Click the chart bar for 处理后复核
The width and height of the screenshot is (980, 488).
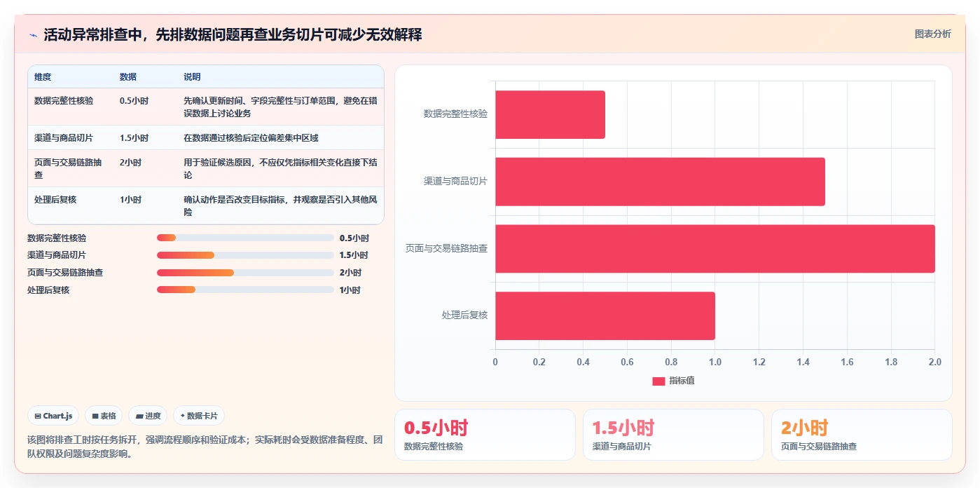pos(605,316)
